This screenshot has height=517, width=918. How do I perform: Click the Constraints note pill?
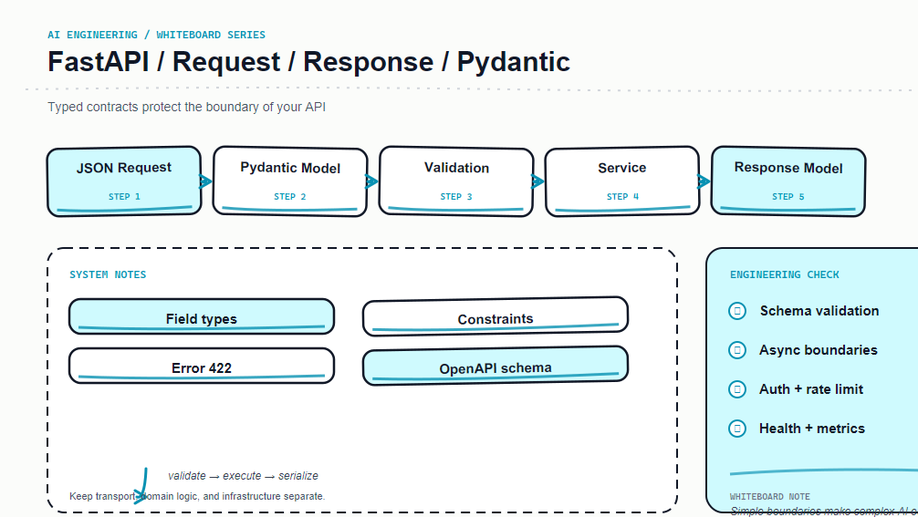495,317
